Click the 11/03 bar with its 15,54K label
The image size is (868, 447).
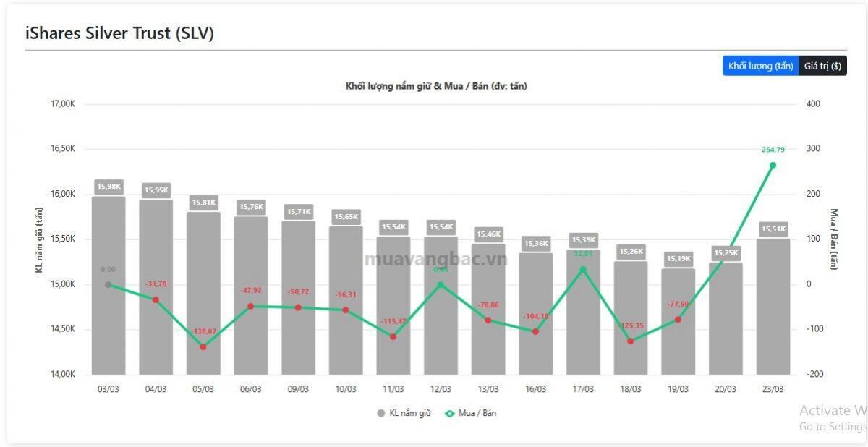[393, 305]
